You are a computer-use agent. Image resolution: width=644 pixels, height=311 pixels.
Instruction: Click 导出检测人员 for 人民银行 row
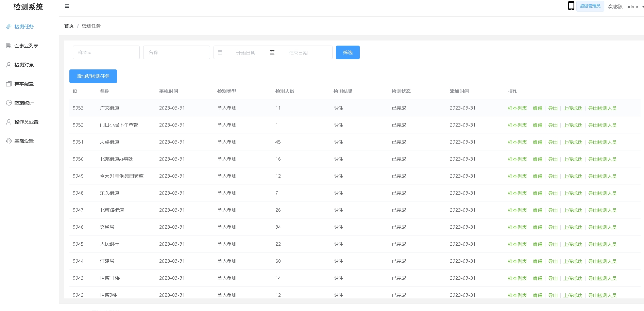603,244
